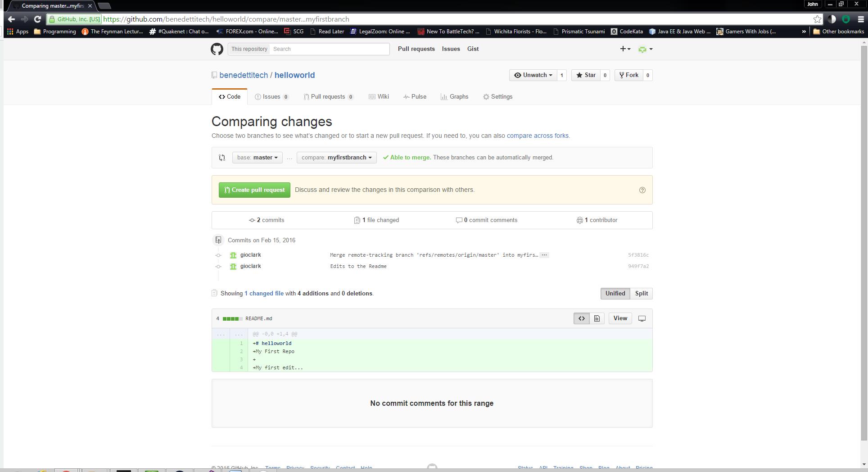Go to GitHub home via Octocat logo
Viewport: 868px width, 472px height.
pos(217,49)
